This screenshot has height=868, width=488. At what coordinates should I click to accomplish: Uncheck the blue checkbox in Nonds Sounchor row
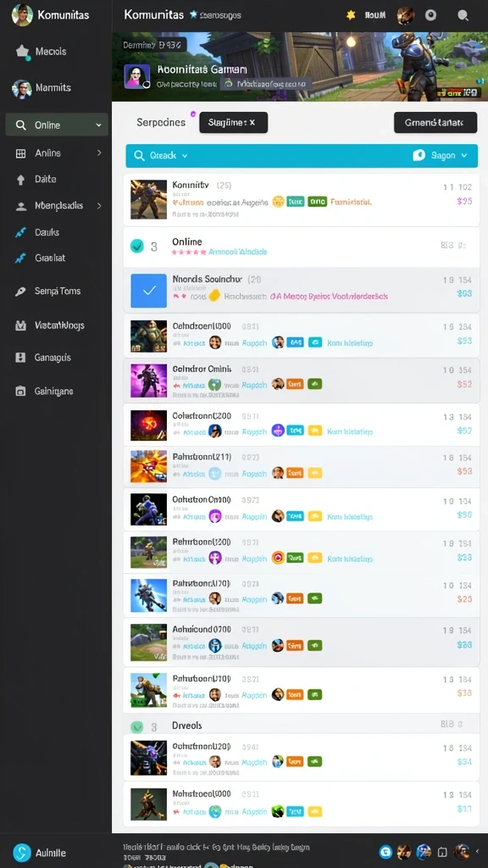pos(148,291)
